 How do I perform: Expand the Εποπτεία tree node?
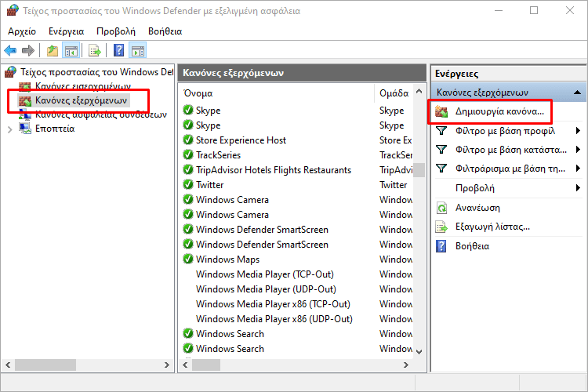(9, 129)
